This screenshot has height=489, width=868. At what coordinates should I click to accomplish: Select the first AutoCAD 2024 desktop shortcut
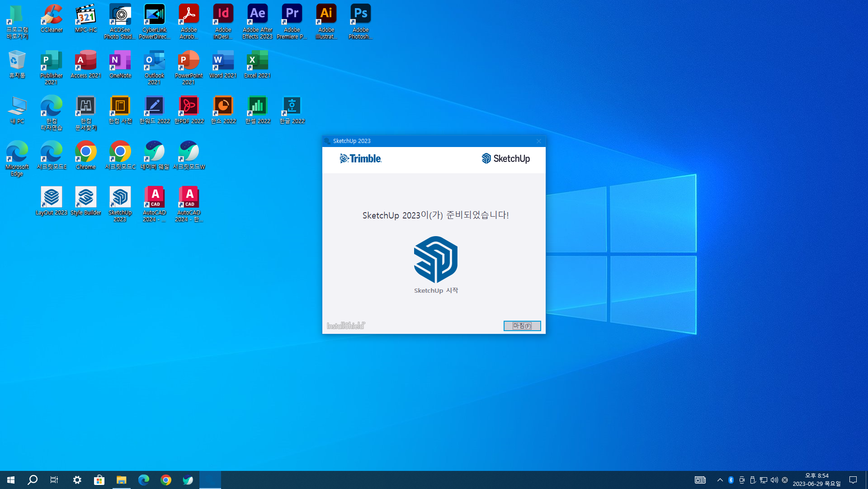pyautogui.click(x=154, y=198)
